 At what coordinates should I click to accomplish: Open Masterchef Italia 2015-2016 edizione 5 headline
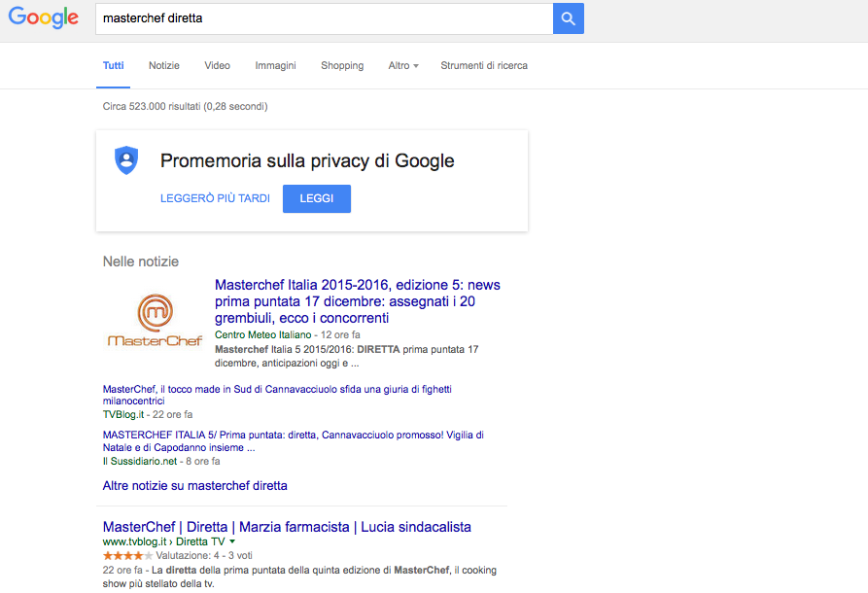pos(358,301)
